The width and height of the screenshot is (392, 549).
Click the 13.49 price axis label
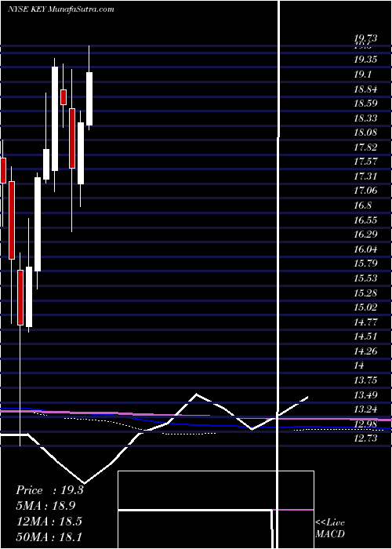click(x=365, y=395)
